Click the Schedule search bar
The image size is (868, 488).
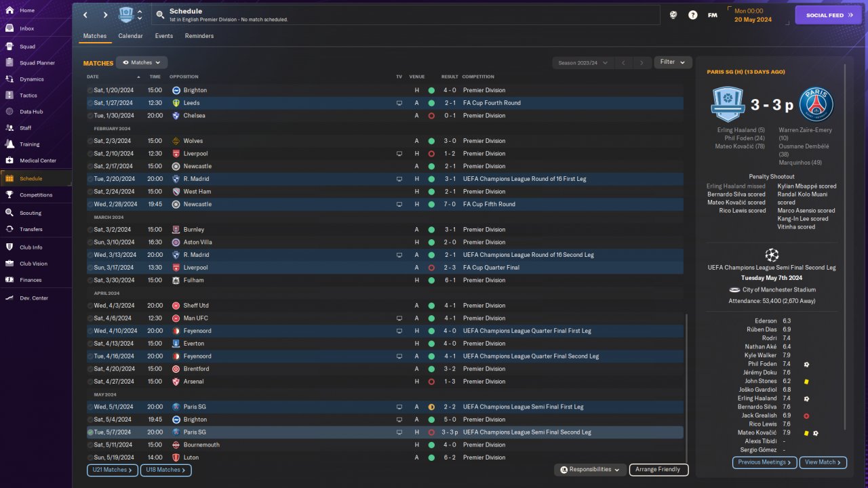point(406,15)
